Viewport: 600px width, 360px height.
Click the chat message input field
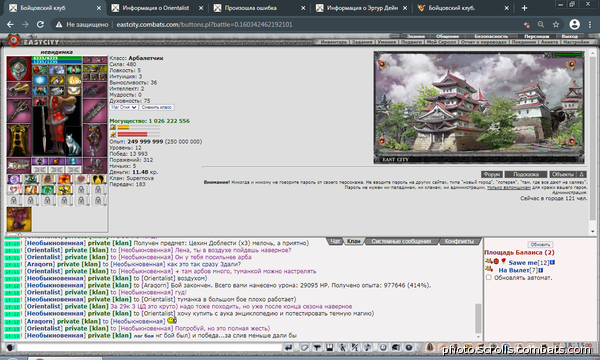[149, 347]
